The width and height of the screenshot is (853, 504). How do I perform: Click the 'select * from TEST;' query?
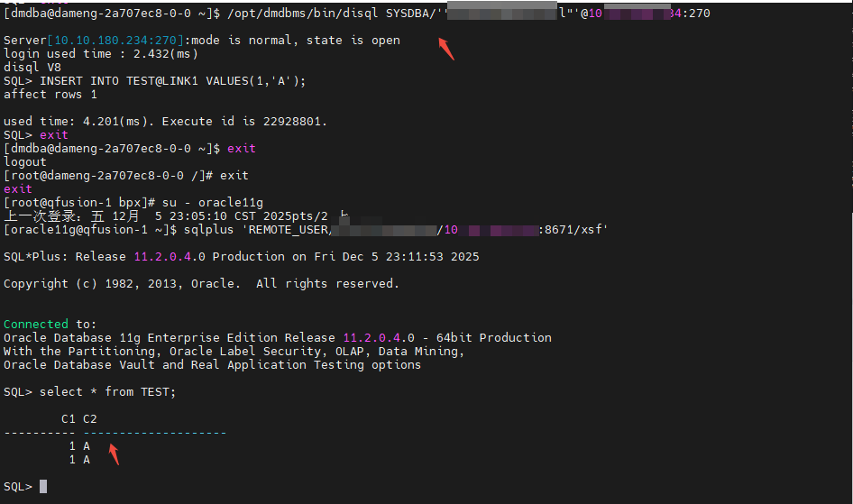pos(107,392)
